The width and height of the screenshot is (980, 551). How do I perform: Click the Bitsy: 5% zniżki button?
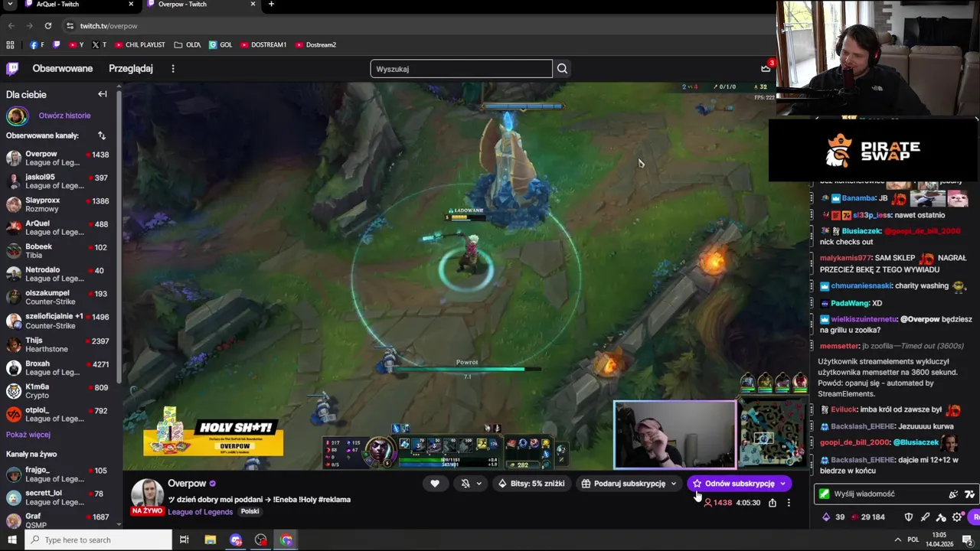[531, 484]
